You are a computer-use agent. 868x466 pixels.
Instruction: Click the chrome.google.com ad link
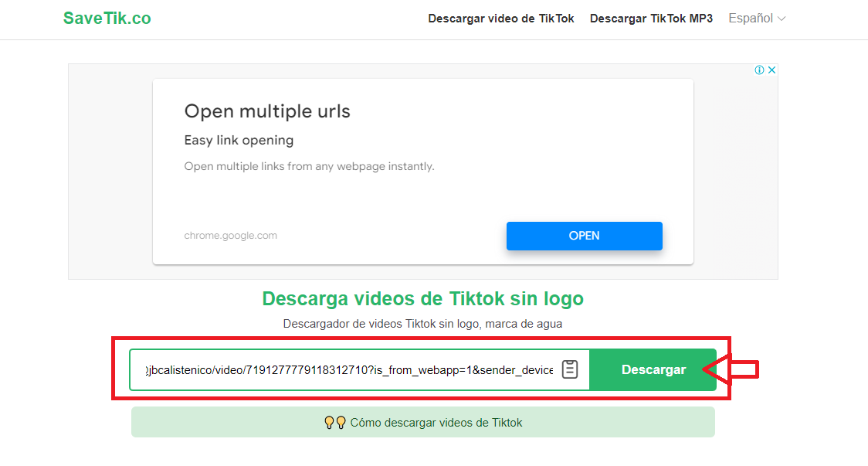point(230,236)
